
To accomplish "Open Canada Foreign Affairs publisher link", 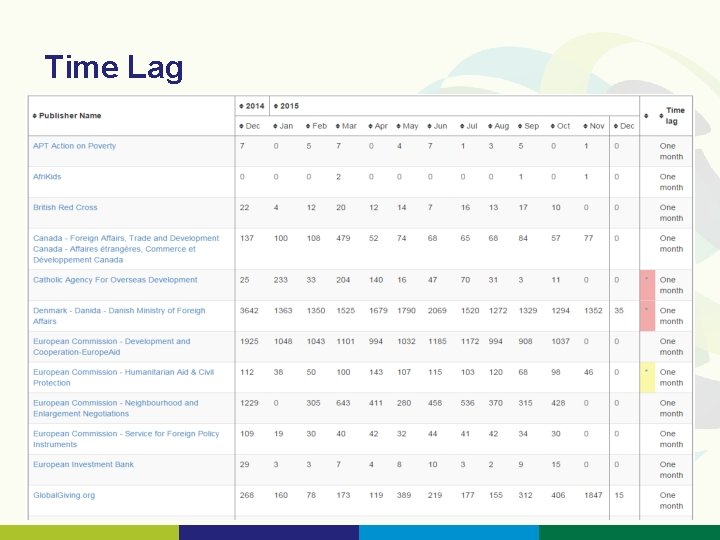I will (x=126, y=249).
